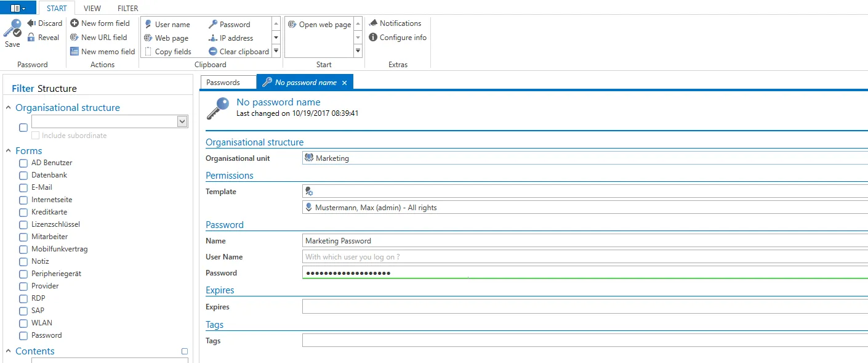Open the organisational structure filter dropdown
This screenshot has width=868, height=363.
[x=182, y=121]
